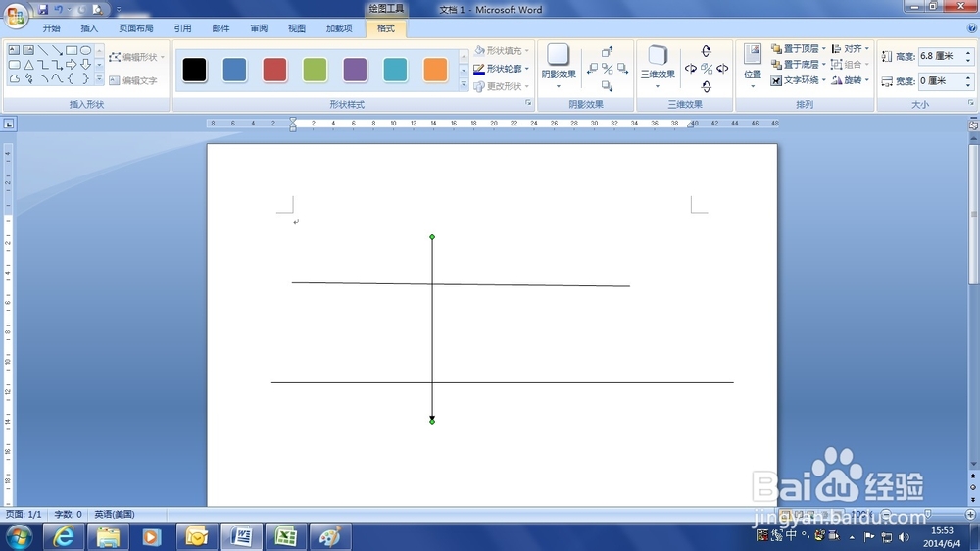Select the right block arrow shape
Viewport: 980px width, 551px height.
[72, 65]
